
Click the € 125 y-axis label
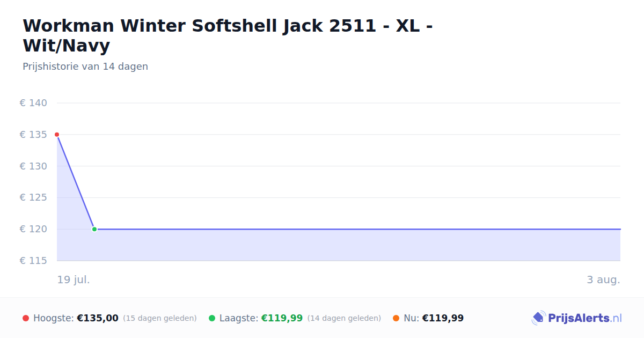[34, 197]
